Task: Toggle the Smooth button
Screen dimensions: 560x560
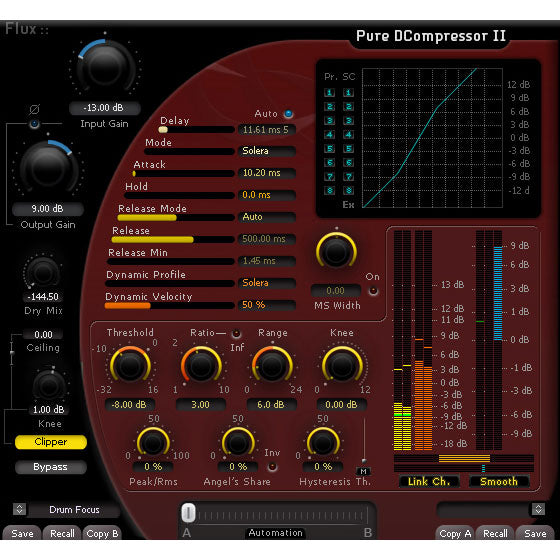Action: click(x=499, y=482)
